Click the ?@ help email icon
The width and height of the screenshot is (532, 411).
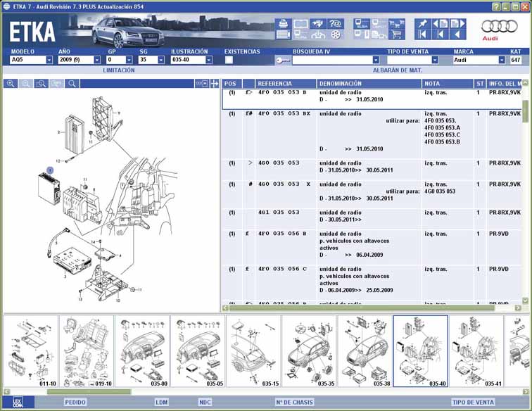pyautogui.click(x=335, y=24)
